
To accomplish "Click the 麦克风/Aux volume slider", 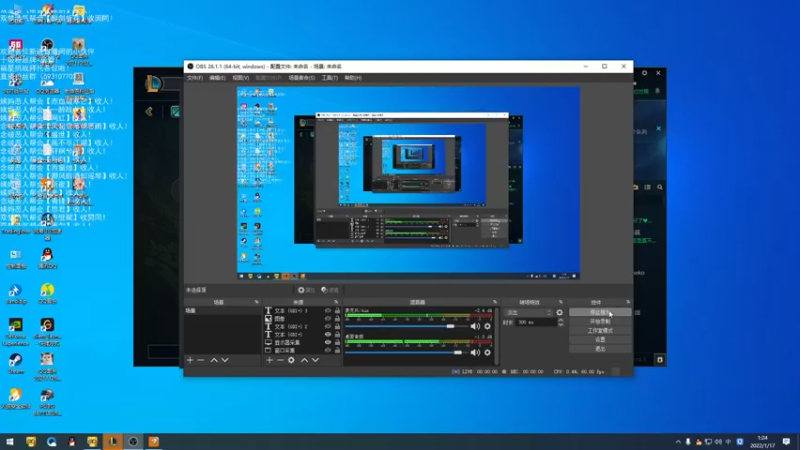I will (x=406, y=326).
